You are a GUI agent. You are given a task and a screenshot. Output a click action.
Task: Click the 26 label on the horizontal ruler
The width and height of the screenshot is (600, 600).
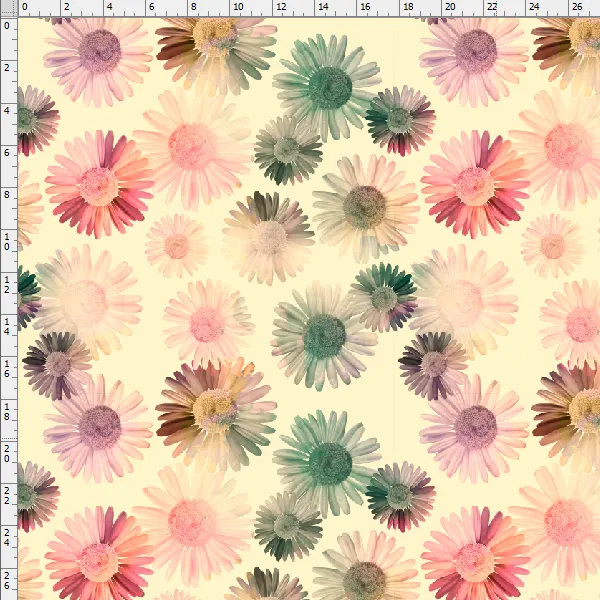[577, 7]
